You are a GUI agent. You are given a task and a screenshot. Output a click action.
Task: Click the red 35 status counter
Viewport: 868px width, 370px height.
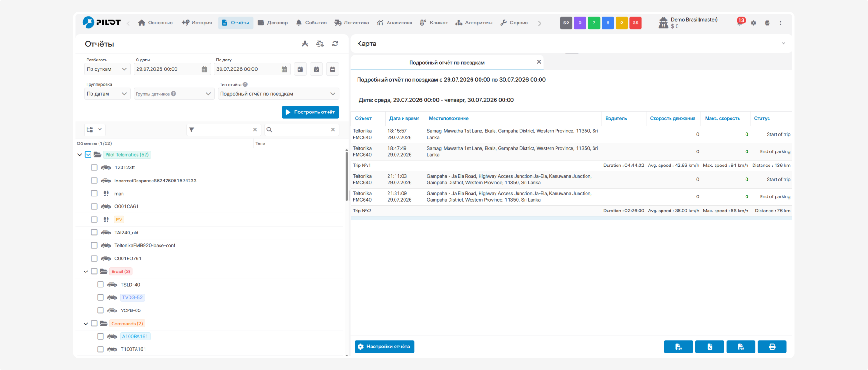(635, 23)
